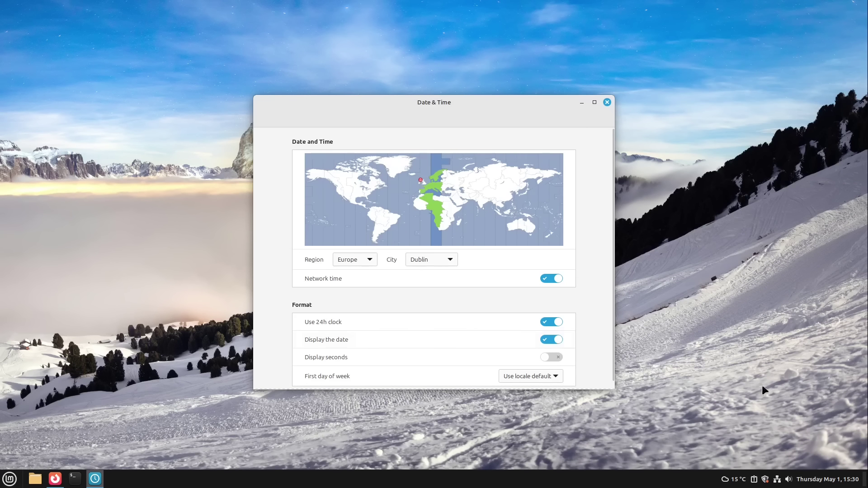Screen dimensions: 868x488
Task: Click the clipboard tray icon
Action: click(753, 479)
